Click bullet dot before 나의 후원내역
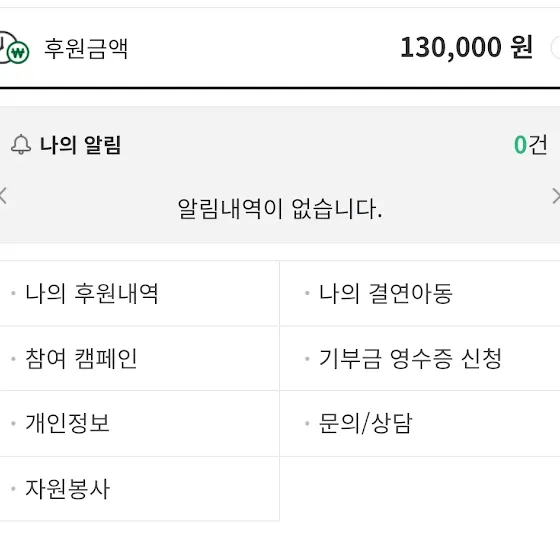Image resolution: width=560 pixels, height=560 pixels. tap(14, 293)
